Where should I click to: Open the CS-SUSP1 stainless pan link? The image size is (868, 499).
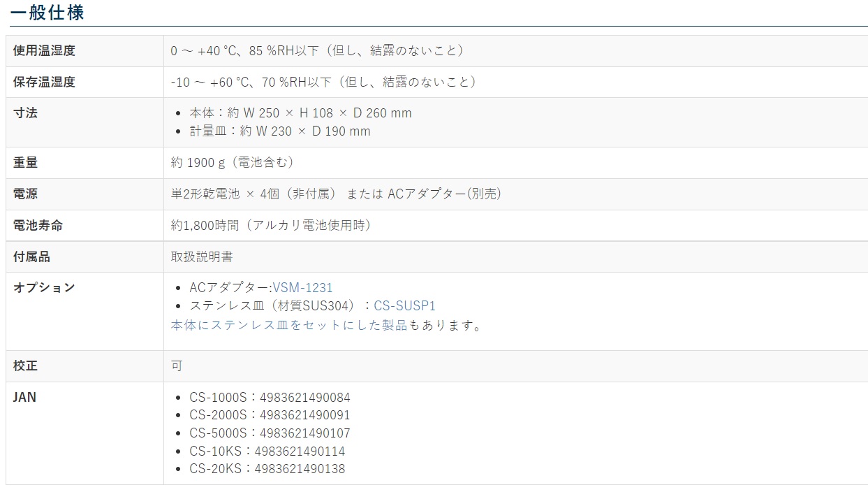tap(404, 306)
